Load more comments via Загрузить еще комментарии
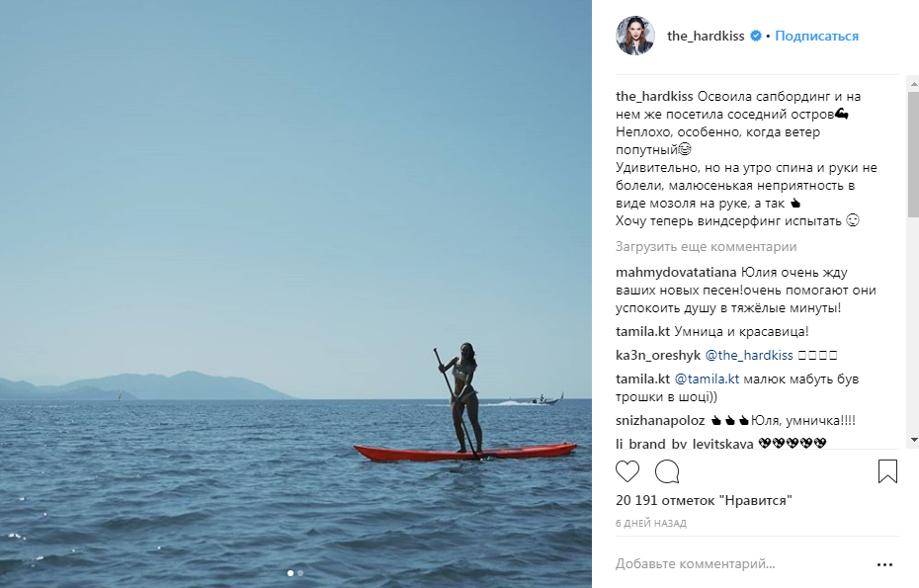 tap(706, 247)
